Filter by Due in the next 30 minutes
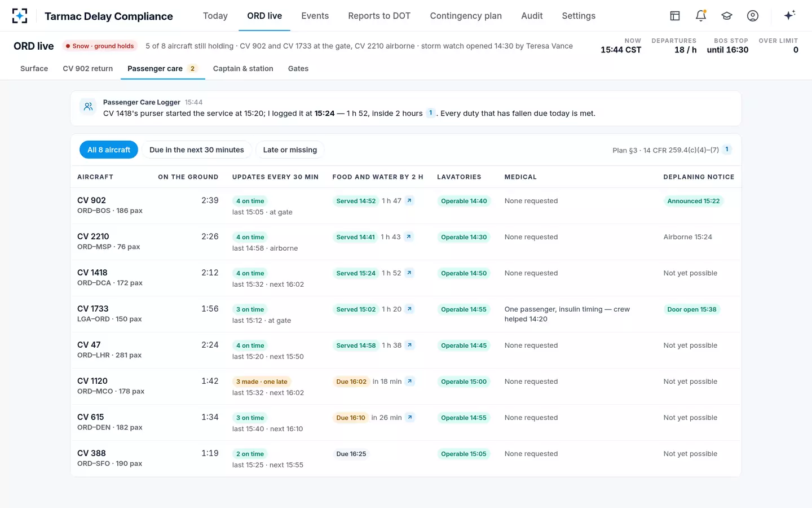 (197, 150)
